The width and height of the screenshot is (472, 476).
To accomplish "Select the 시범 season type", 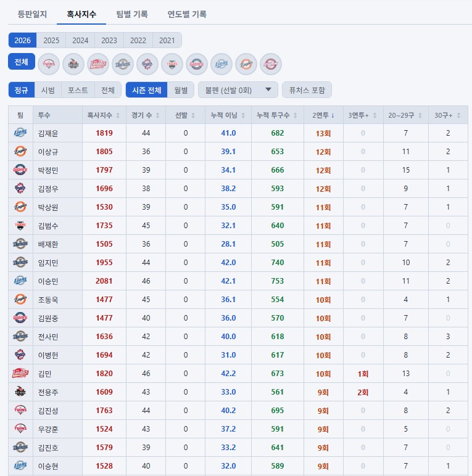I will 48,90.
